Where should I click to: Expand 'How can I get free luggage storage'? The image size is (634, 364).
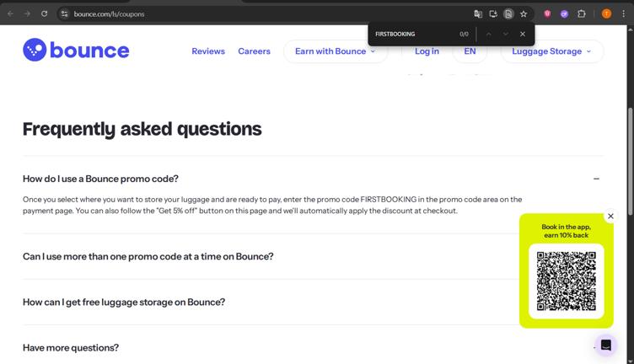click(124, 302)
